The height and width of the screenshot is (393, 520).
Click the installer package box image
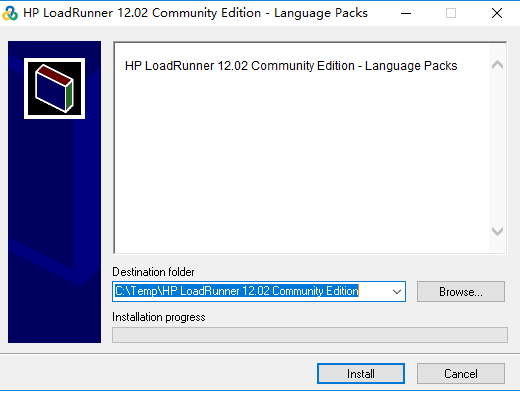(54, 88)
